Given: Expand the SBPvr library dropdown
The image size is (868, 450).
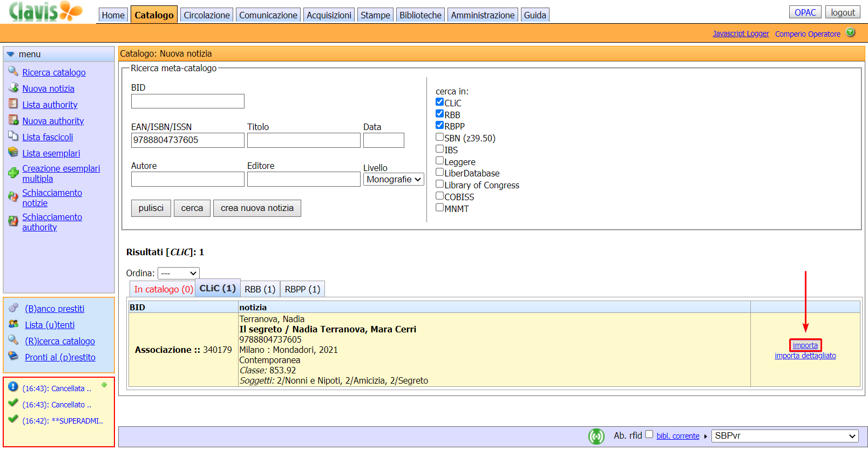Looking at the screenshot, I should point(785,436).
